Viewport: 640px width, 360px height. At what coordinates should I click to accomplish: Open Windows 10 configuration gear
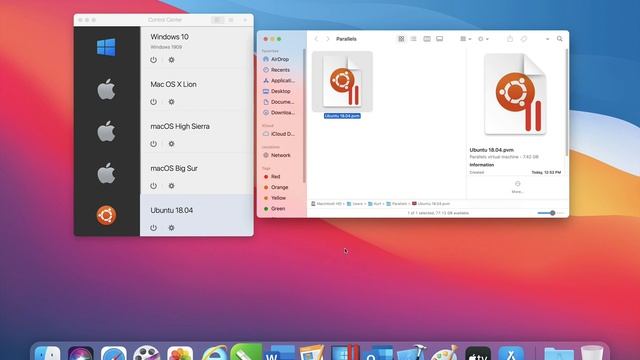pyautogui.click(x=171, y=60)
